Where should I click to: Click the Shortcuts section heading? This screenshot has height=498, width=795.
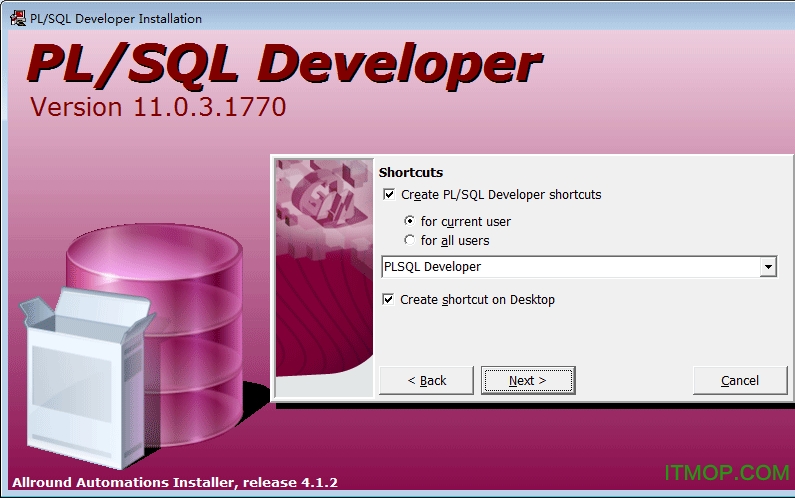click(410, 172)
